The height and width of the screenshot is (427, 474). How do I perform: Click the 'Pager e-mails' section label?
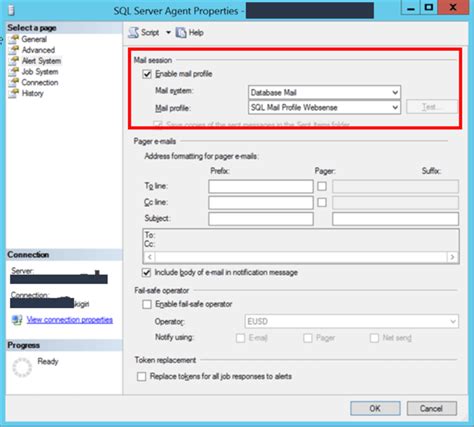pyautogui.click(x=155, y=141)
